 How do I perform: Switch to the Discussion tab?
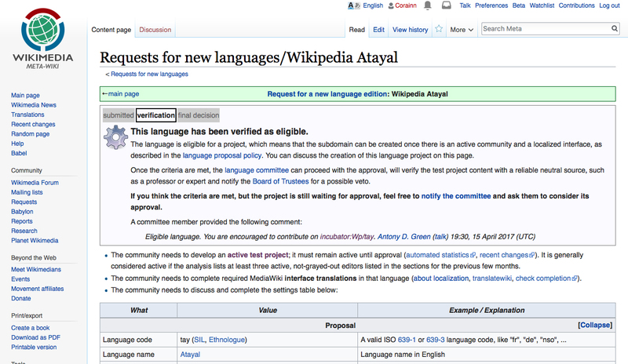(x=155, y=30)
